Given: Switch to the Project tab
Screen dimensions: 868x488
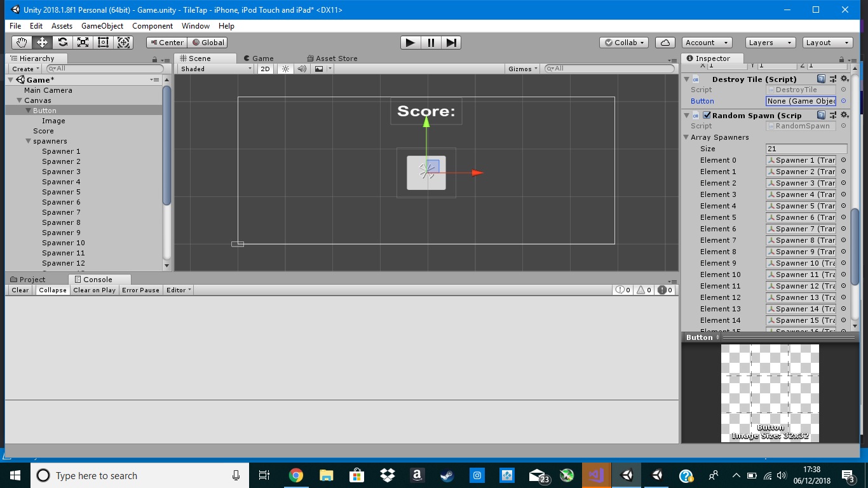Looking at the screenshot, I should click(28, 279).
